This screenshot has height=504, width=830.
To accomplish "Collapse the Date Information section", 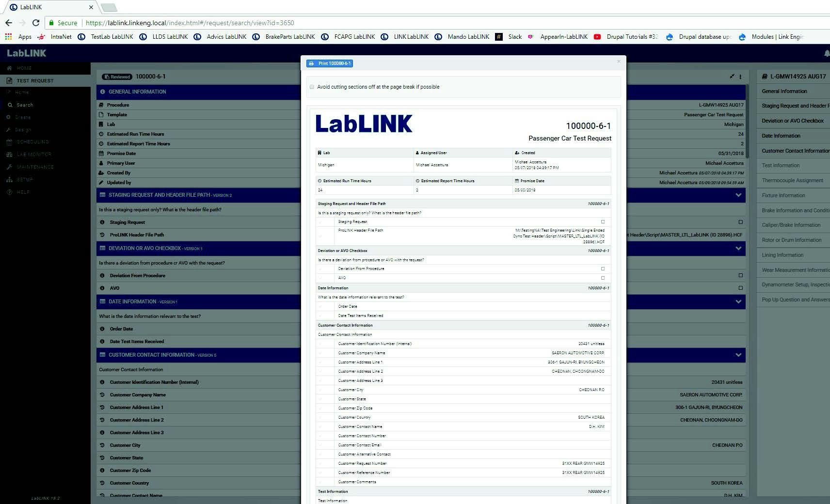I will tap(738, 301).
